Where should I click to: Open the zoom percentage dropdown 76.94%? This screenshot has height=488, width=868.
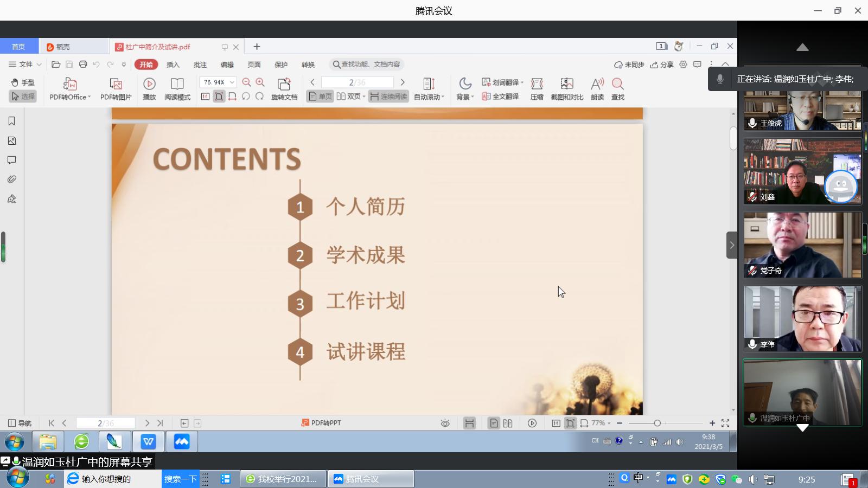click(232, 82)
